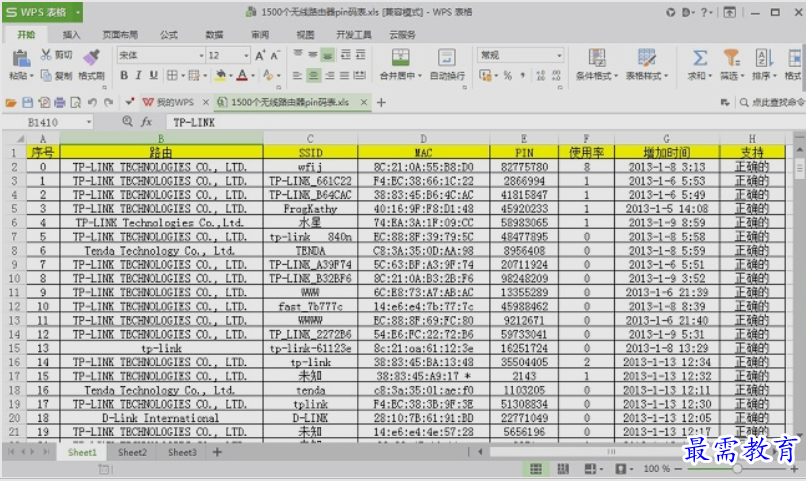Toggle italic formatting

[138, 76]
